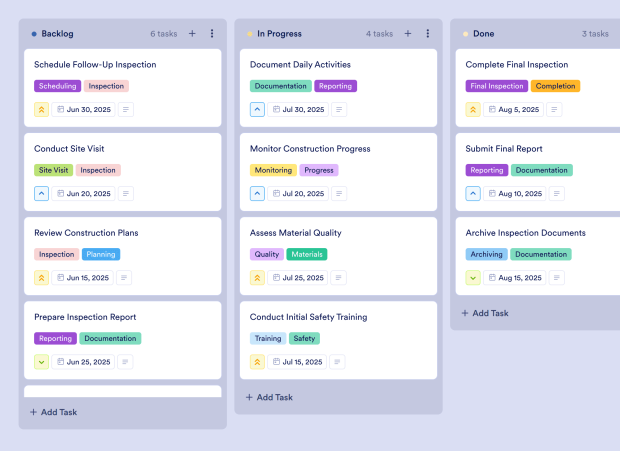620x451 pixels.
Task: Expand low priority chevron on Prepare Inspection Report
Action: [41, 362]
